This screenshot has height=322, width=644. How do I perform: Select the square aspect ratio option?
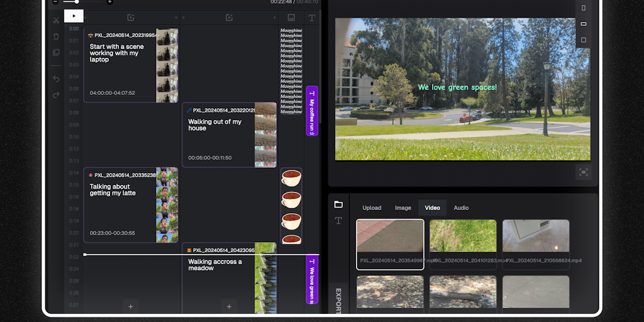tap(584, 40)
